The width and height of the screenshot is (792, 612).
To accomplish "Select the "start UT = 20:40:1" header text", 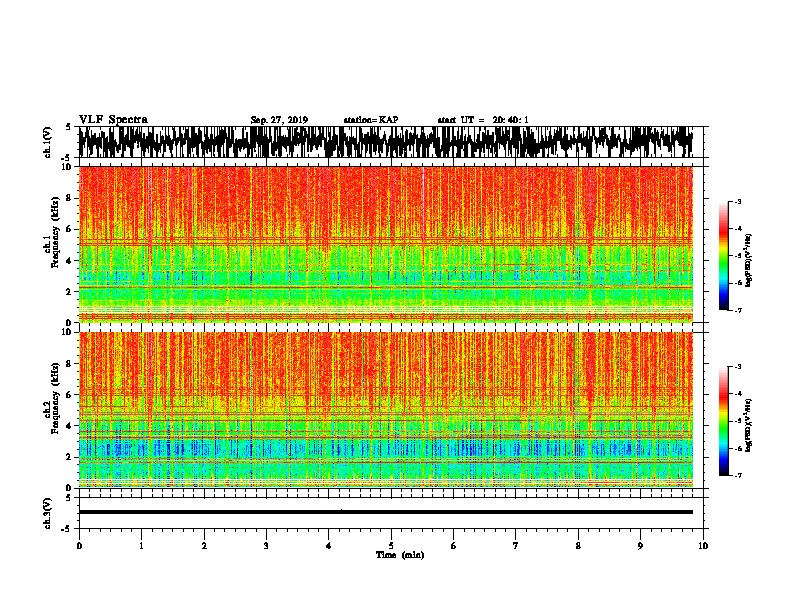I will coord(483,120).
